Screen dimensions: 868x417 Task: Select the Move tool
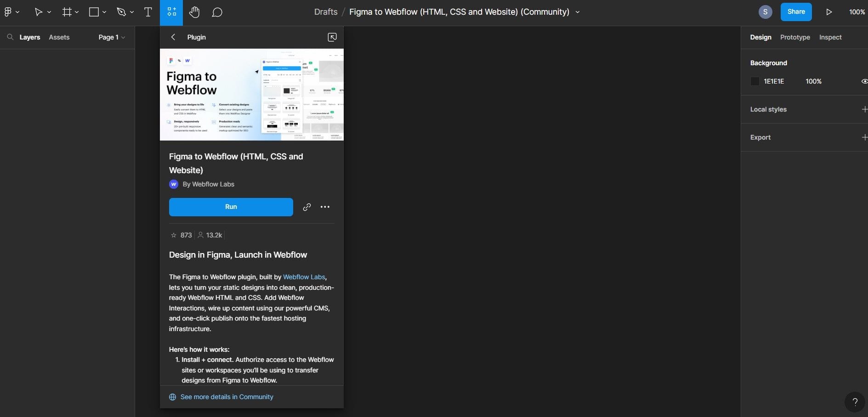(39, 12)
